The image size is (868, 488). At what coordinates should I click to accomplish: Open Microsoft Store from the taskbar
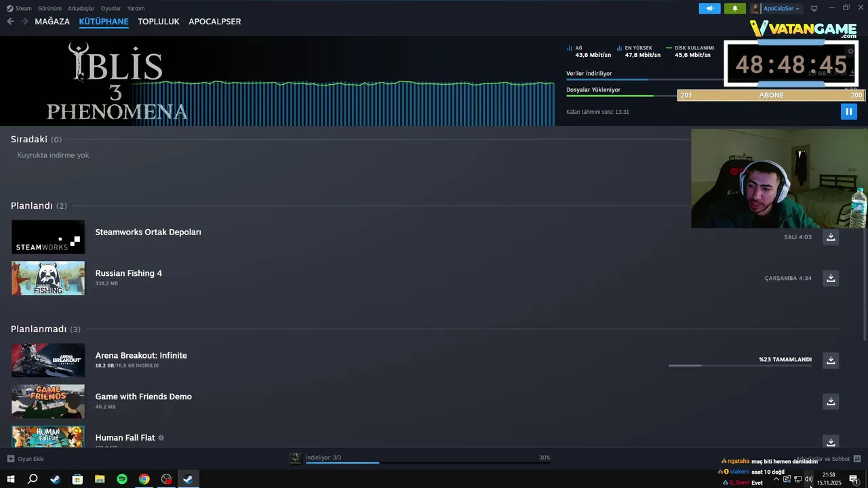(x=77, y=479)
